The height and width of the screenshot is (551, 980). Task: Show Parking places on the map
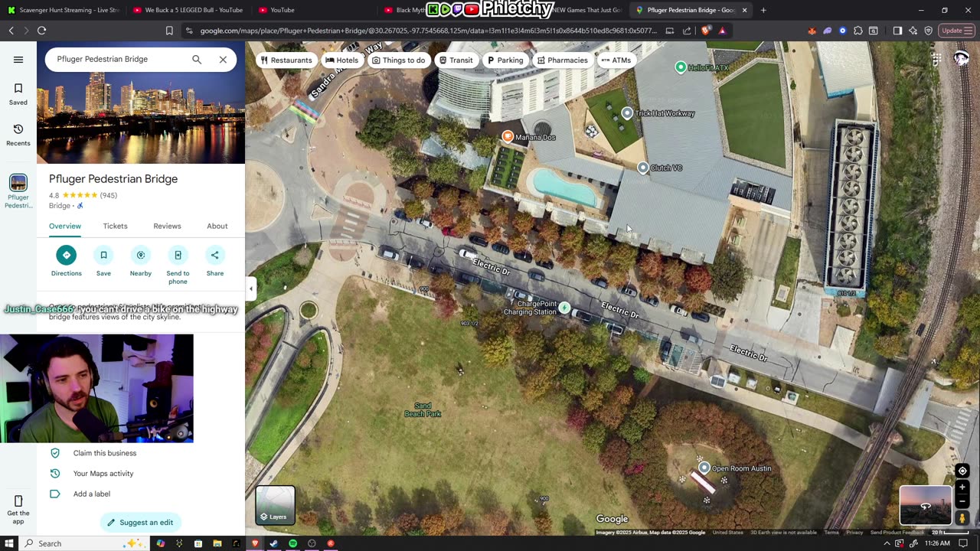[505, 60]
